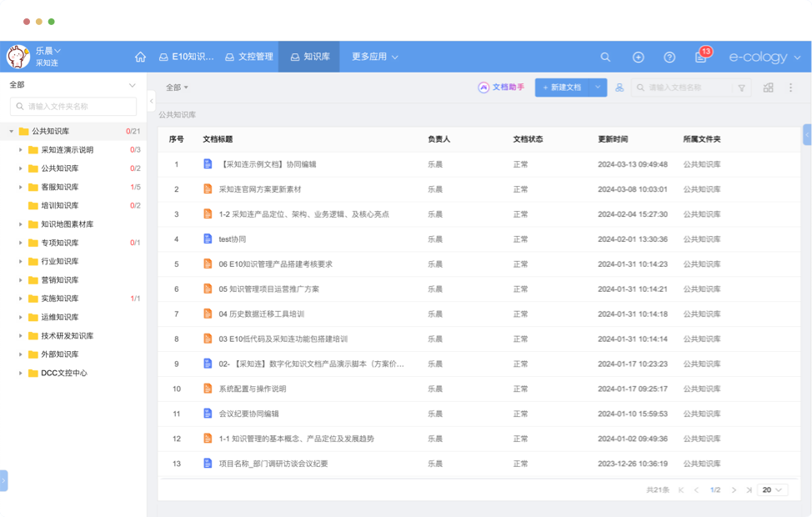812x517 pixels.
Task: Open the 文档助手 assistant
Action: [x=501, y=88]
